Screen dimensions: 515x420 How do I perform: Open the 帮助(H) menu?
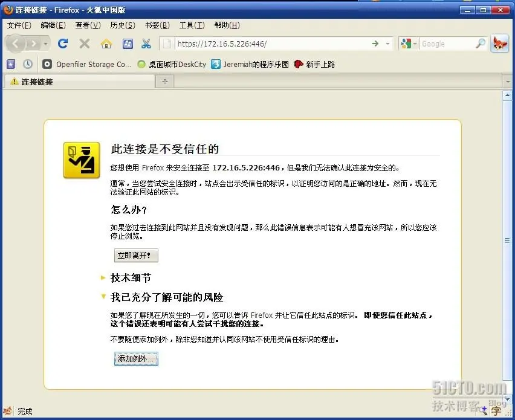point(227,25)
